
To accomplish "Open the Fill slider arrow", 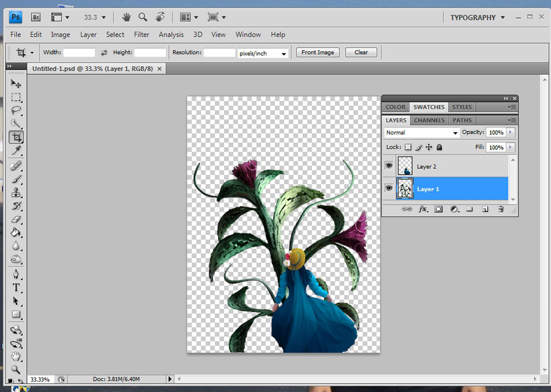I will (510, 147).
